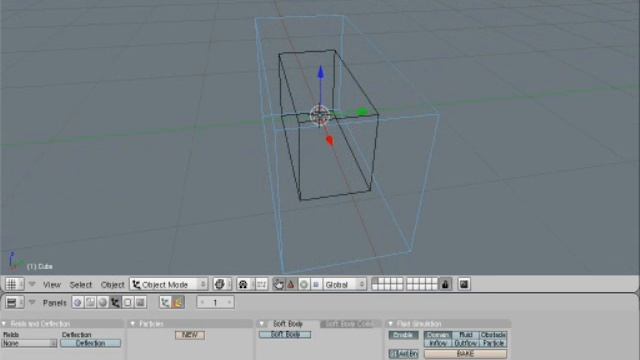Image resolution: width=640 pixels, height=360 pixels.
Task: Increase the current frame number
Action: 229,302
